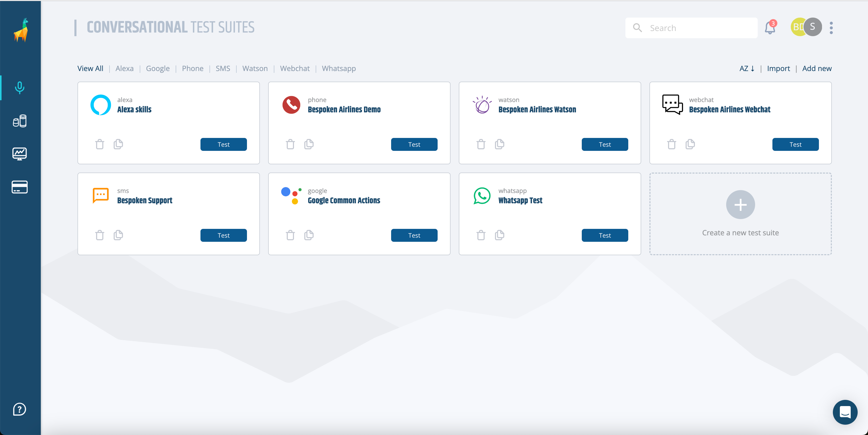868x435 pixels.
Task: Open the 'Bespoken Airlines Webchat' title
Action: click(730, 110)
